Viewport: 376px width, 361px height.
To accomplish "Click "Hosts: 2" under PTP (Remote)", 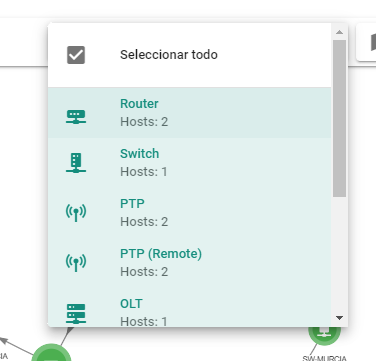I will click(x=144, y=272).
